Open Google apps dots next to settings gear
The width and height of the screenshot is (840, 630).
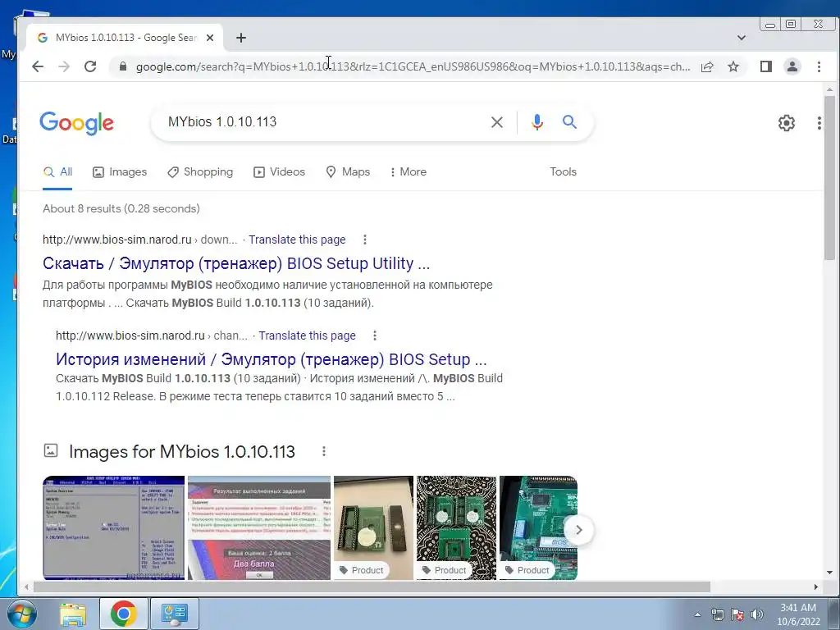pos(819,123)
